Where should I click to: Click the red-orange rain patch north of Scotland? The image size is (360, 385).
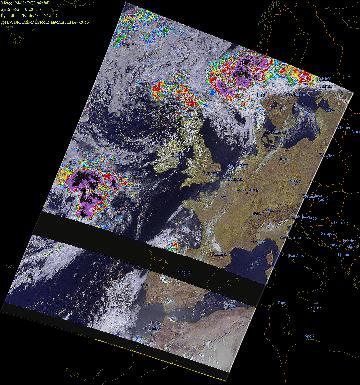click(175, 92)
